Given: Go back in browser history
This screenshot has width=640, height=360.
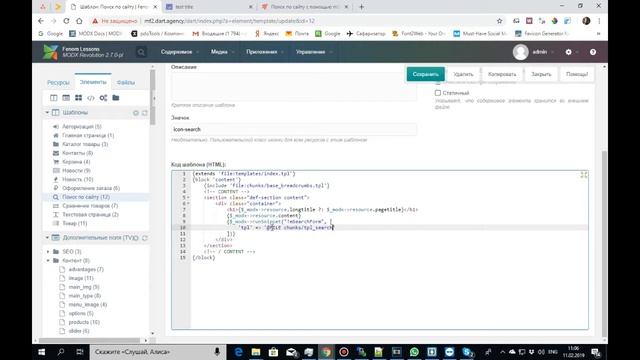Looking at the screenshot, I should click(x=41, y=21).
